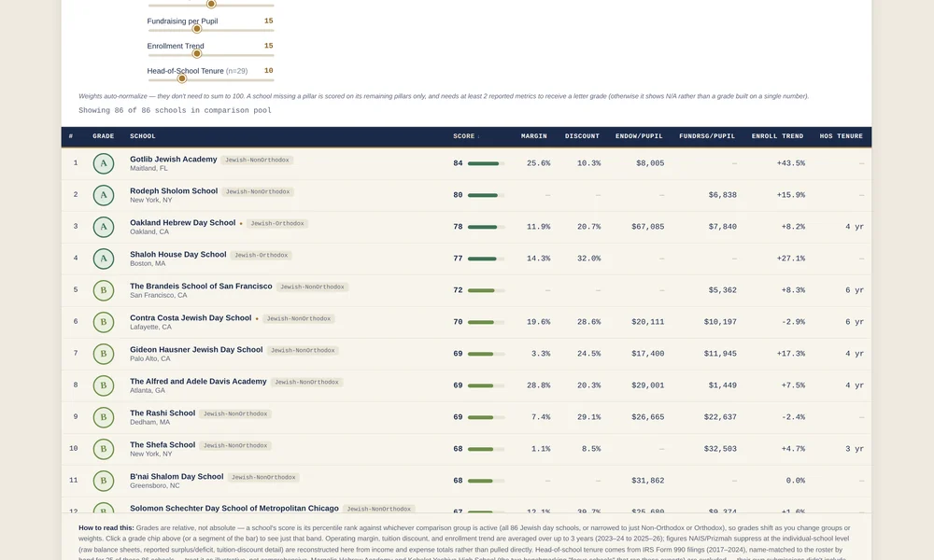Click the orange dot beside Contra Costa Jewish Day School
This screenshot has width=934, height=560.
257,319
